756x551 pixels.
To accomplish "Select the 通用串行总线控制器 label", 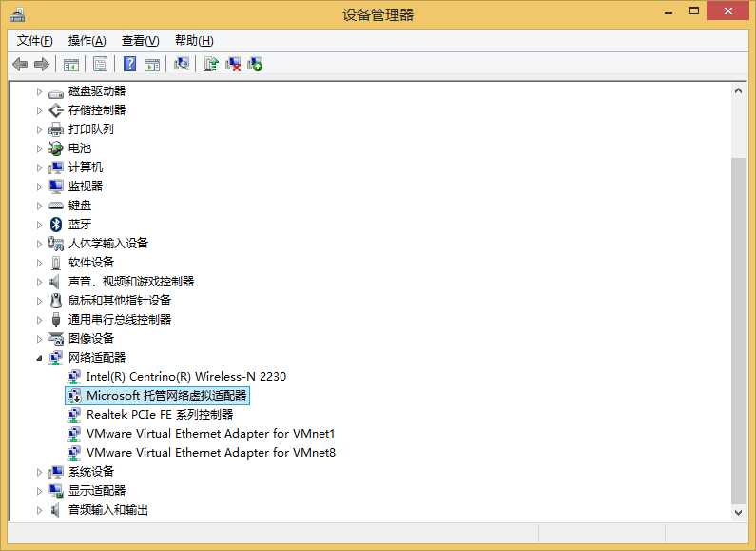I will [x=120, y=320].
